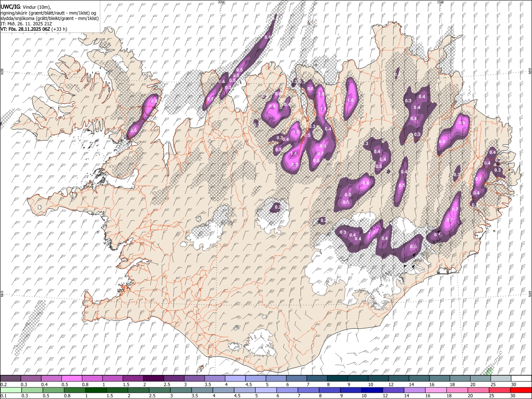The height and width of the screenshot is (399, 532).
Task: Click the light grey 25 swatch in the snow legend
Action: coord(500,378)
